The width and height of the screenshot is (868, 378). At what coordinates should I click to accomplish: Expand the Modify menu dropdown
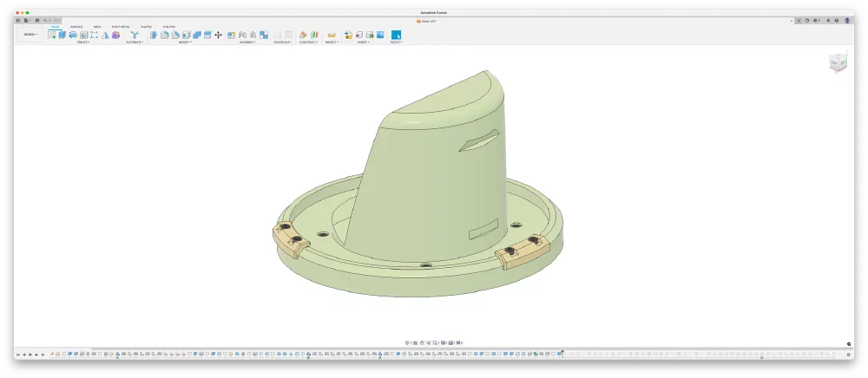[x=185, y=42]
